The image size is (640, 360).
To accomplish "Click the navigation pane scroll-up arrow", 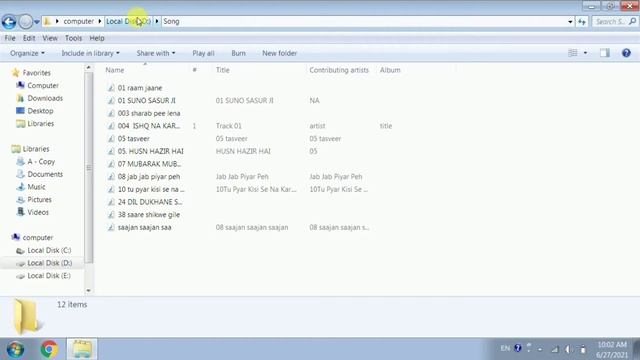I will pyautogui.click(x=89, y=68).
